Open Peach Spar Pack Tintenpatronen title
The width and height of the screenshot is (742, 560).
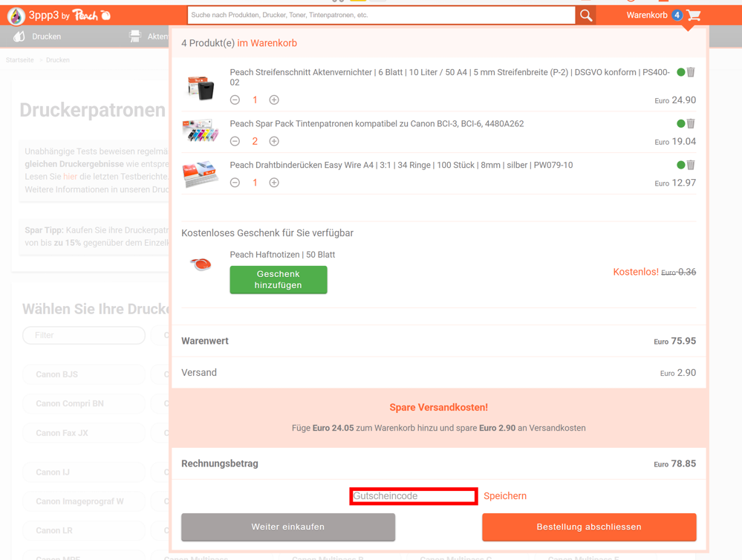click(x=377, y=123)
